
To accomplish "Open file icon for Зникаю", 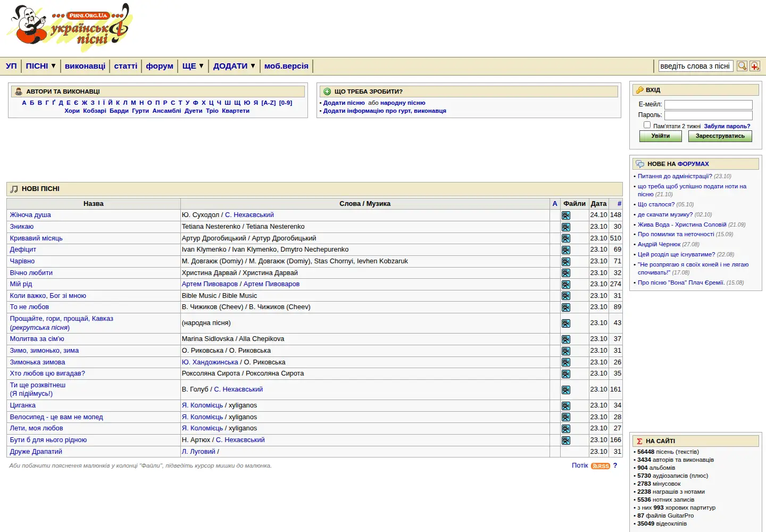I will [566, 227].
